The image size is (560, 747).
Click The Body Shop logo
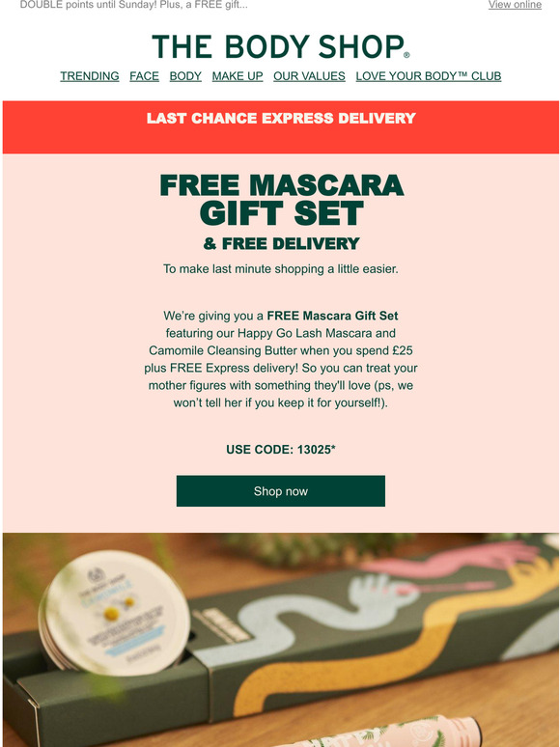pos(280,46)
